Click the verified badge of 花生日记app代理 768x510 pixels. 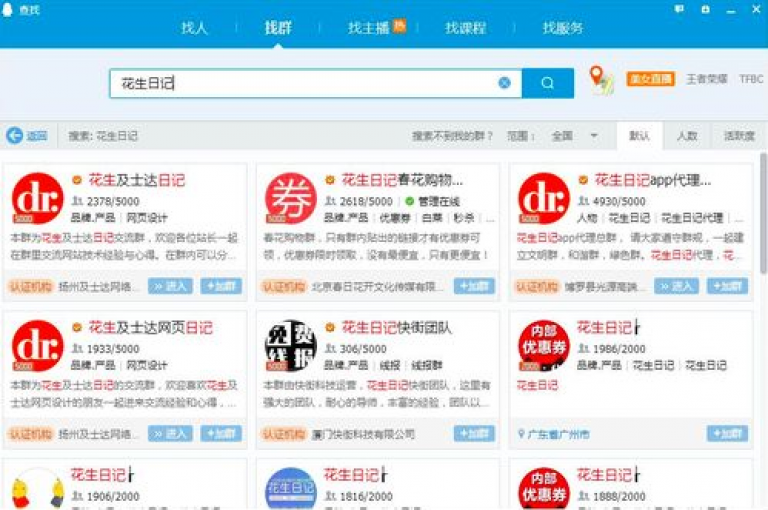[583, 180]
